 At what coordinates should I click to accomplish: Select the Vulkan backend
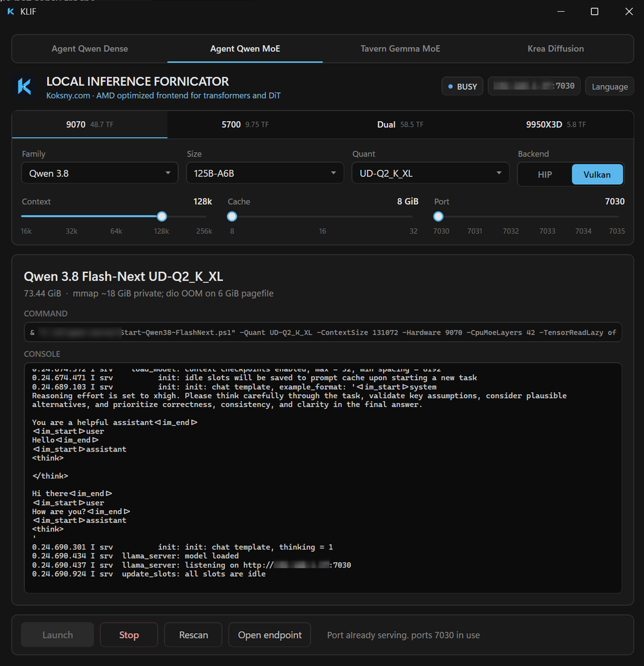tap(597, 175)
